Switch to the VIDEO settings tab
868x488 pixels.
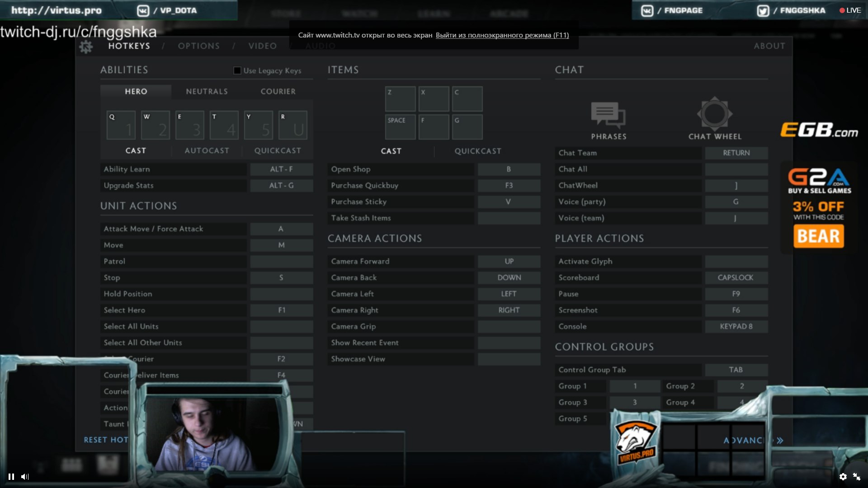click(x=262, y=46)
